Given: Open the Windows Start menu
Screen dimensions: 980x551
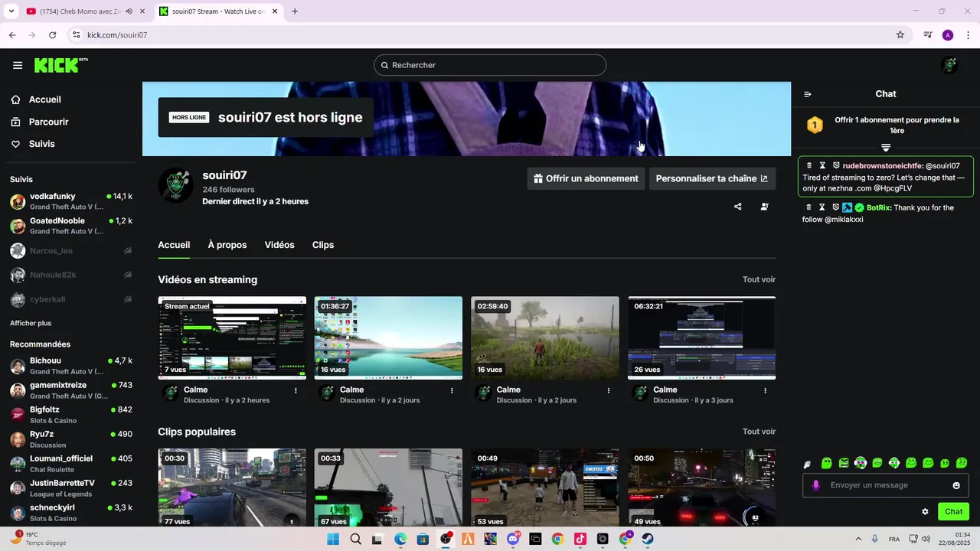Looking at the screenshot, I should coord(333,539).
